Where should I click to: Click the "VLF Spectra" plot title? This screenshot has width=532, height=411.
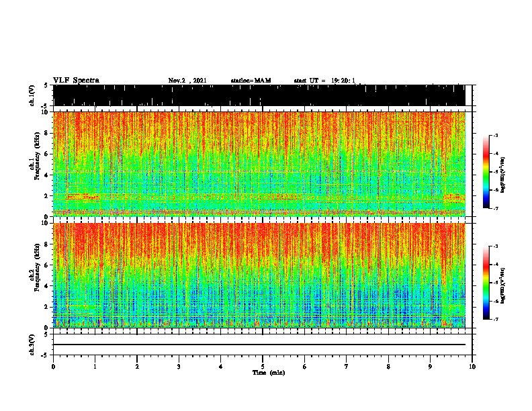[76, 81]
